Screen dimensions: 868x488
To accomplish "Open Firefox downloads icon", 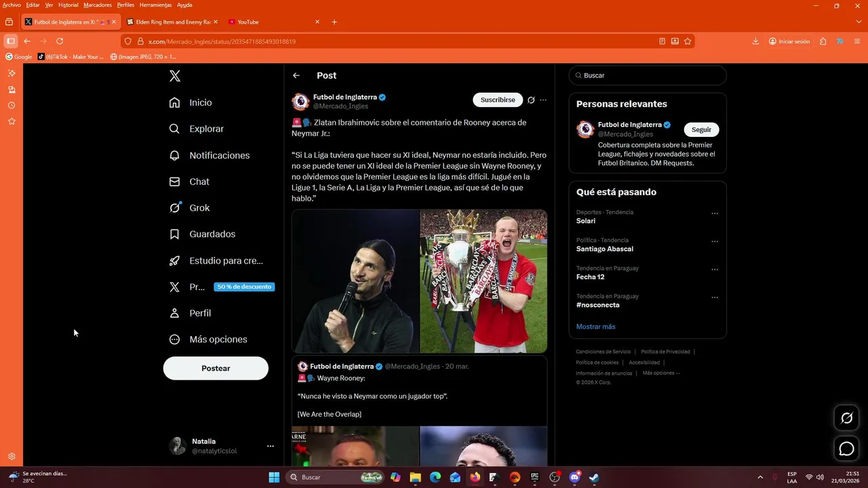I will point(755,41).
